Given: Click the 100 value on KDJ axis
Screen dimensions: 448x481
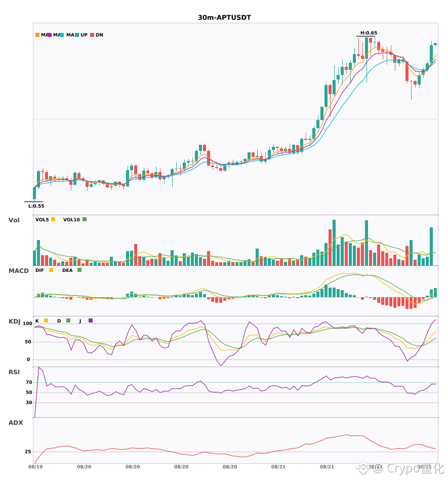Looking at the screenshot, I should [x=27, y=324].
